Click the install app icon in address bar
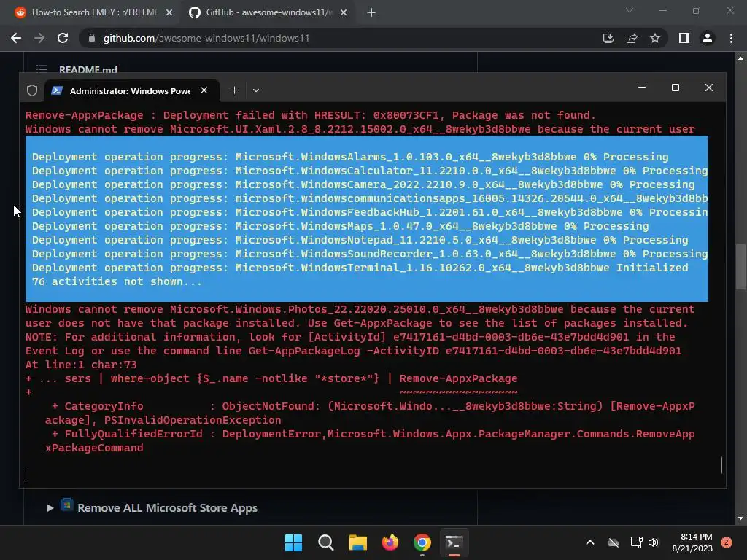 (x=608, y=38)
